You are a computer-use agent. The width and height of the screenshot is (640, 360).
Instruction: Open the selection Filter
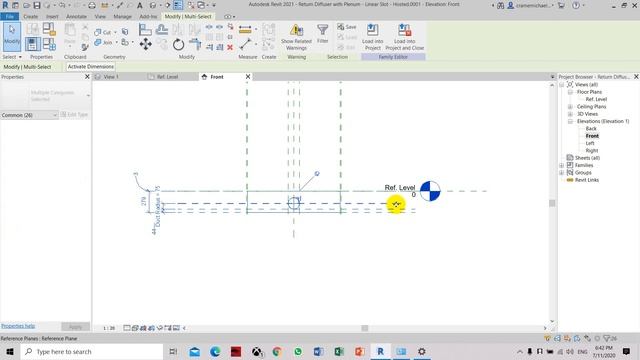(x=322, y=33)
